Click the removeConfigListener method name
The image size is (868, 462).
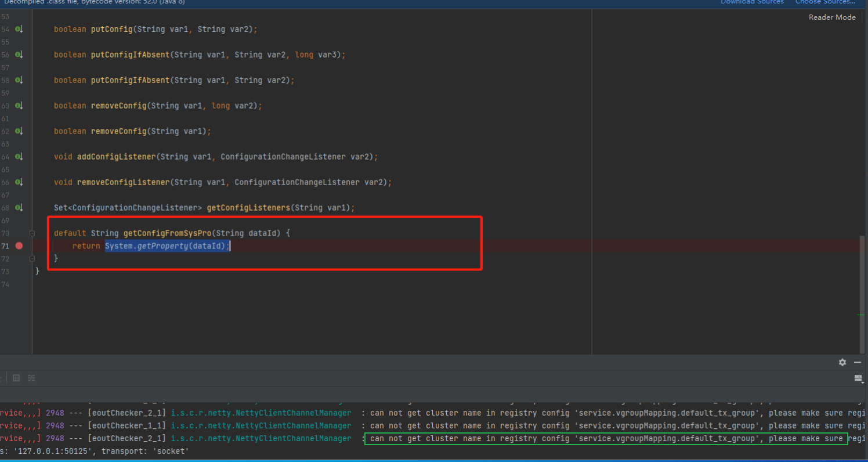pyautogui.click(x=123, y=182)
